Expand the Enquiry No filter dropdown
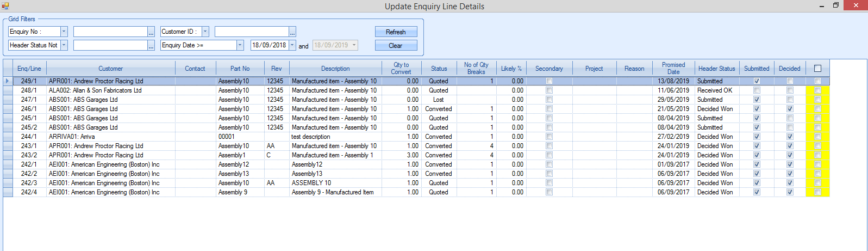868x251 pixels. click(64, 32)
